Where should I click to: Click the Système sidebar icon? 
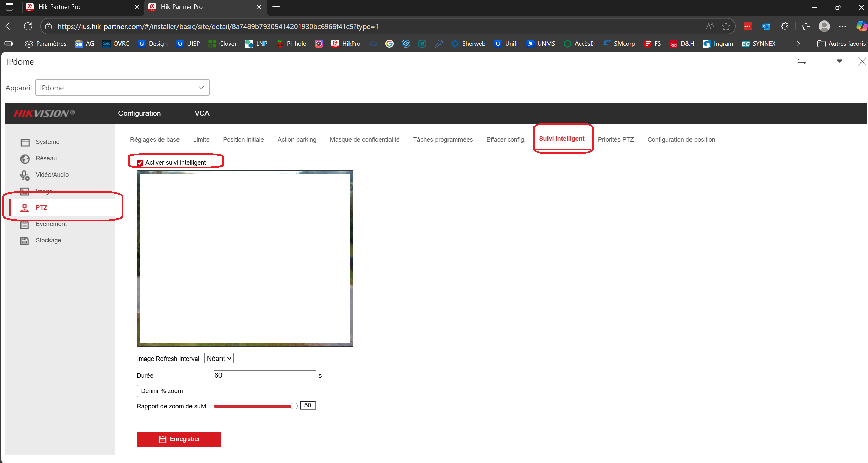click(25, 142)
